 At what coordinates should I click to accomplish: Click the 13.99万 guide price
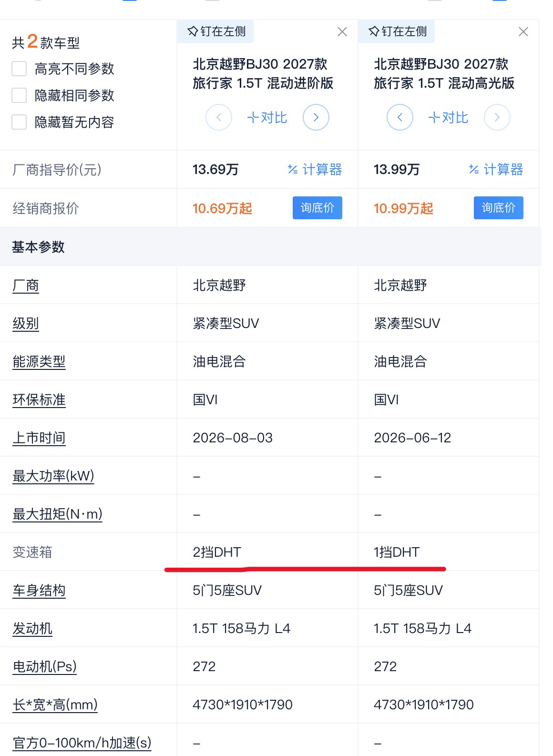coord(397,169)
